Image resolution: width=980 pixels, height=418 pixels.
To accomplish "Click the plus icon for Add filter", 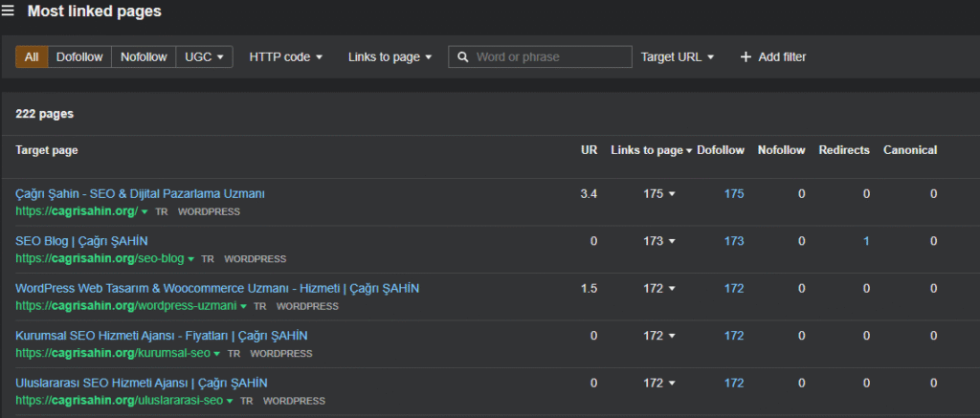I will tap(745, 56).
